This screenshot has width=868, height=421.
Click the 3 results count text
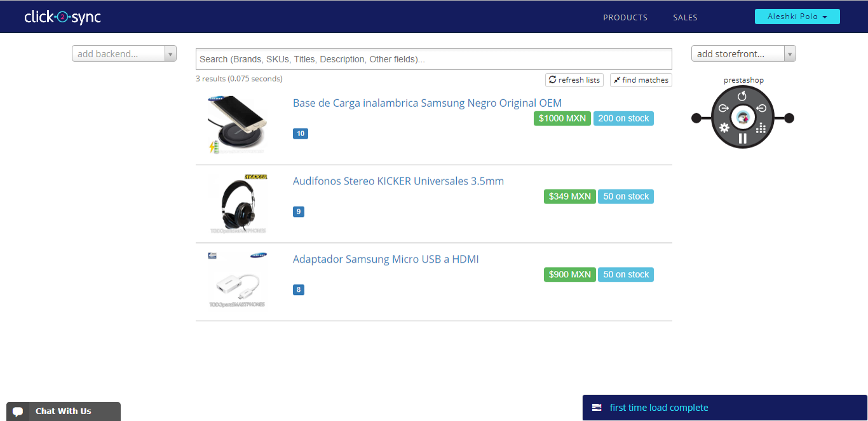[239, 79]
